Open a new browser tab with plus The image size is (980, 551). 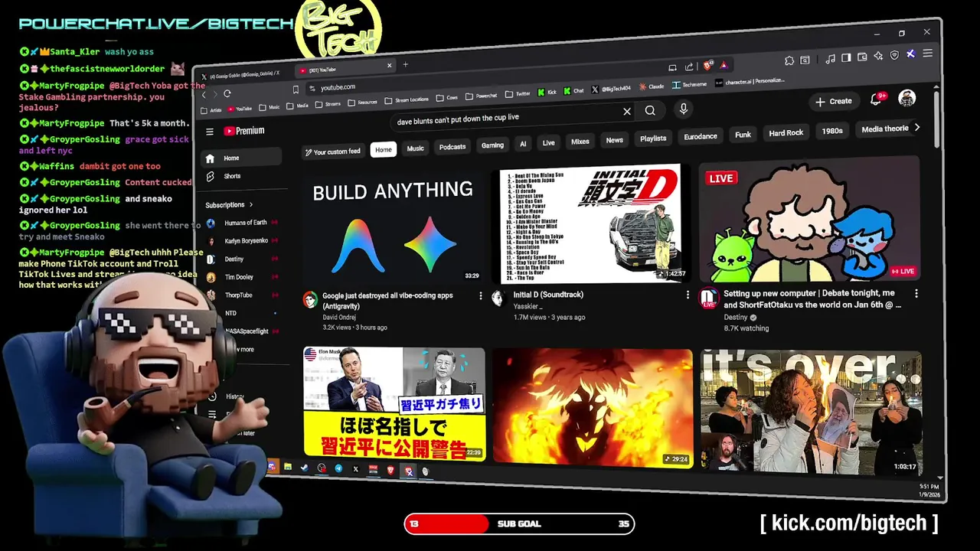point(405,65)
